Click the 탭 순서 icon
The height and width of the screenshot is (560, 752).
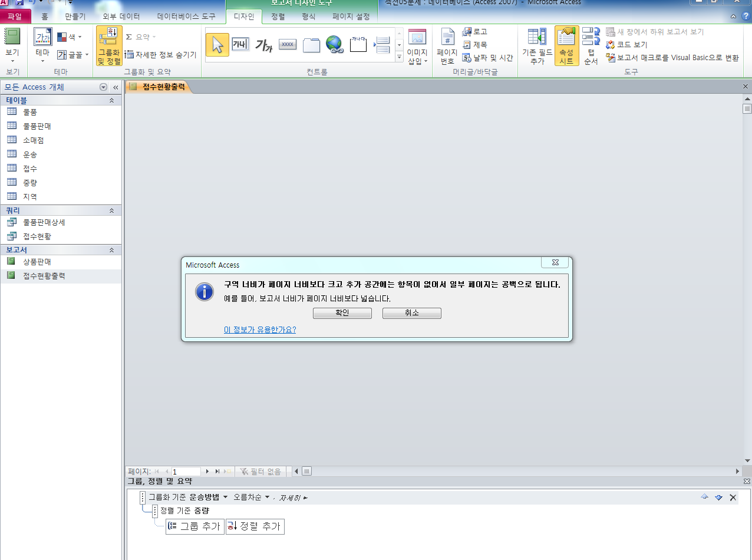click(591, 45)
